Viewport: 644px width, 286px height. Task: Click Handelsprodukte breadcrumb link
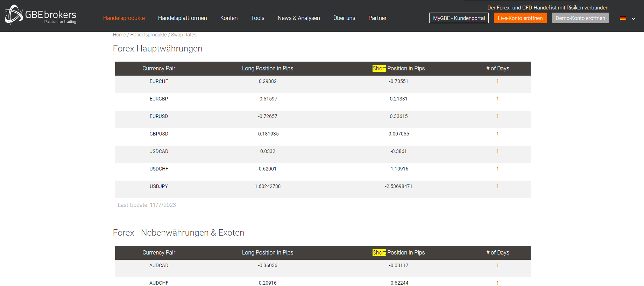coord(148,35)
